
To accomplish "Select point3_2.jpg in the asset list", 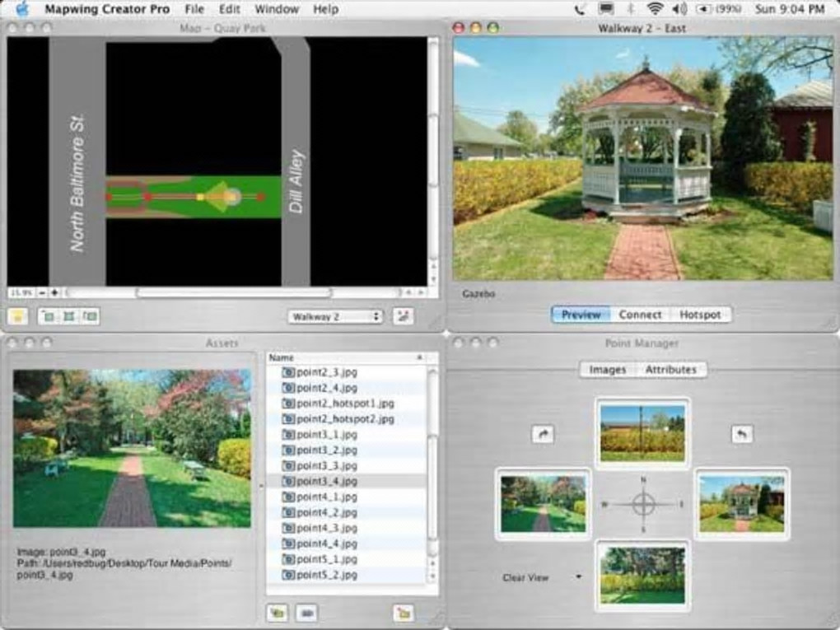I will (347, 450).
